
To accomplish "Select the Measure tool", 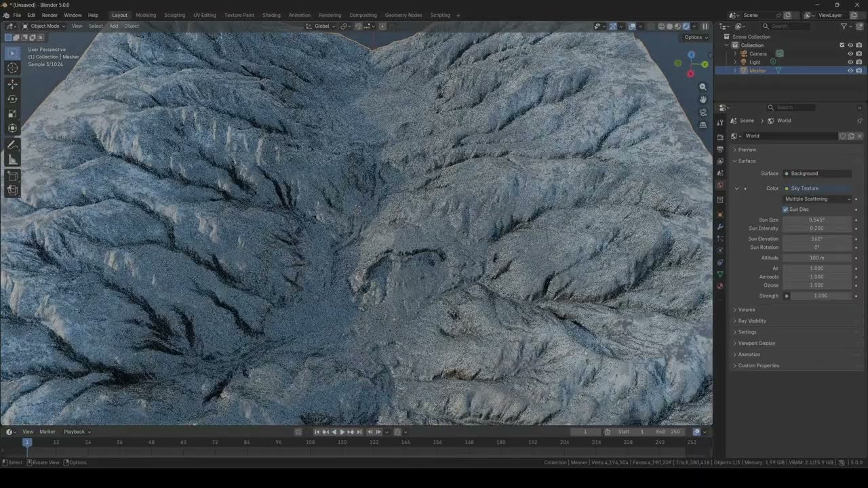I will tap(12, 160).
